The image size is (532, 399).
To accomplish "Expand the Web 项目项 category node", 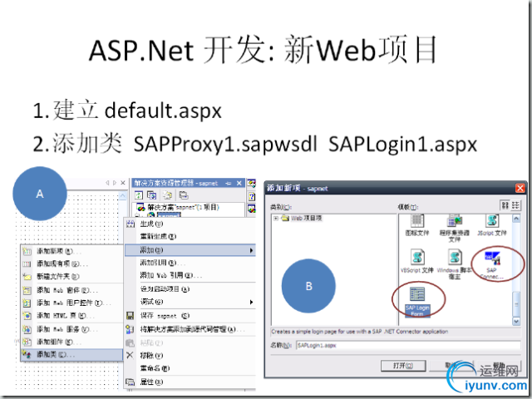I will coord(276,218).
